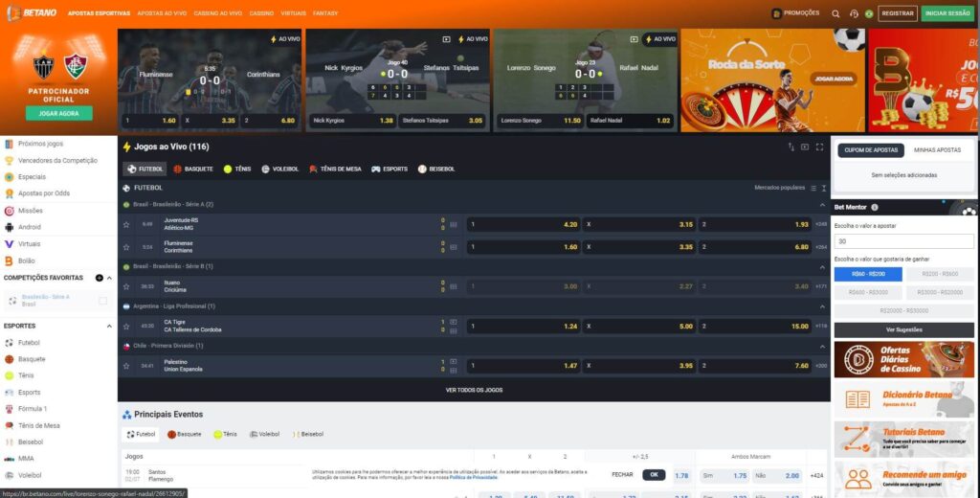Open stats icon for Fluminense vs Corinthians

[x=453, y=247]
